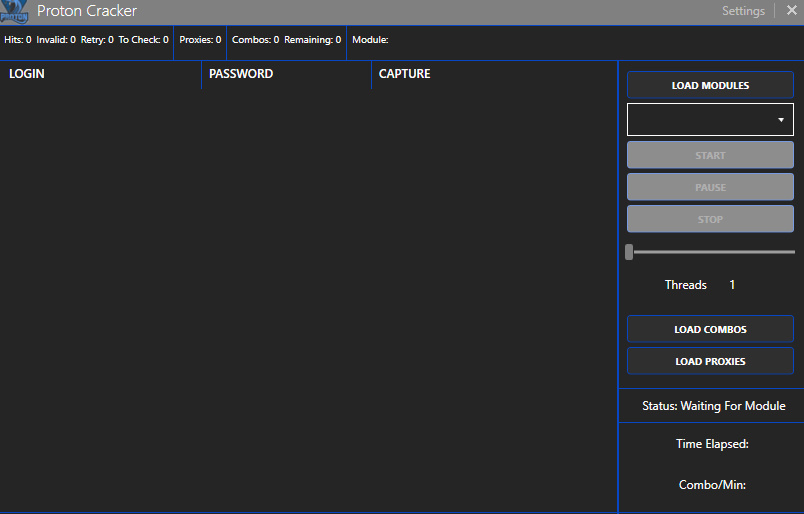Click the Combo/Min: label

click(712, 485)
